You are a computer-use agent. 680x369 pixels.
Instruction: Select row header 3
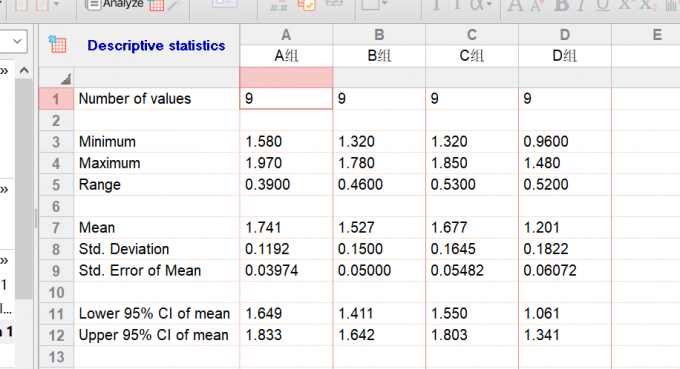point(56,142)
